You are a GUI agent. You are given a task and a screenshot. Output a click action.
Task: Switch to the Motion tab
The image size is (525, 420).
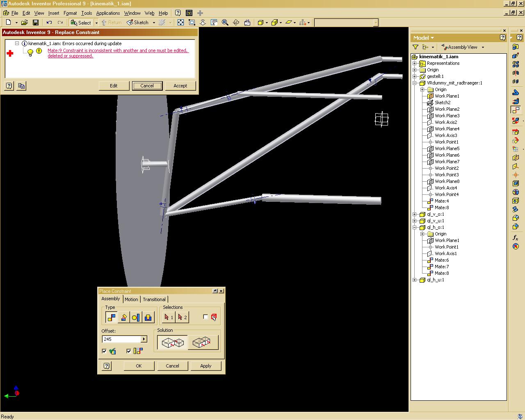[131, 299]
